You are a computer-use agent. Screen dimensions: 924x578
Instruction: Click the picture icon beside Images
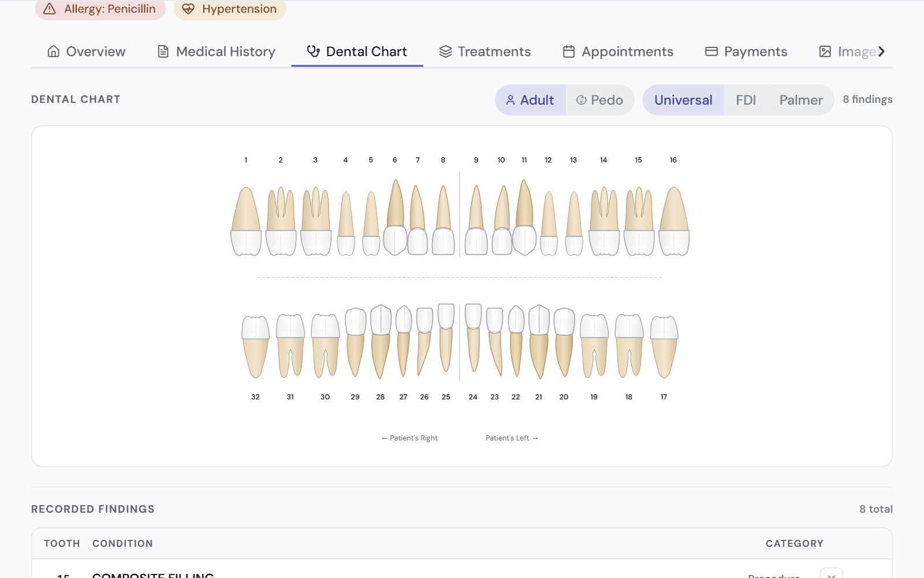pos(825,51)
